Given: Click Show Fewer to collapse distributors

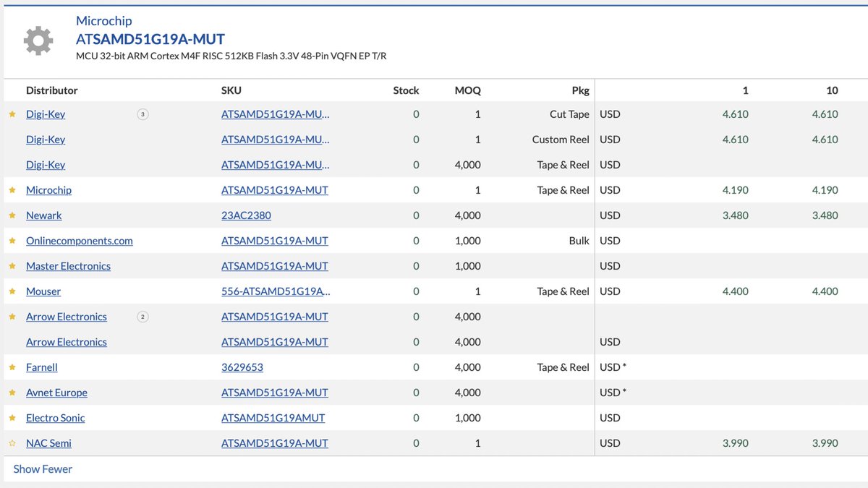Looking at the screenshot, I should tap(43, 469).
